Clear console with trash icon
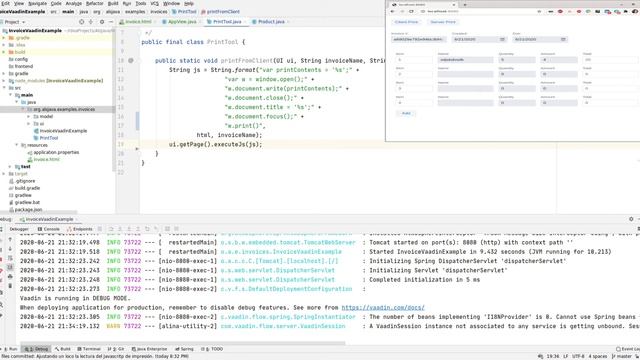640x360 pixels. click(x=10, y=286)
